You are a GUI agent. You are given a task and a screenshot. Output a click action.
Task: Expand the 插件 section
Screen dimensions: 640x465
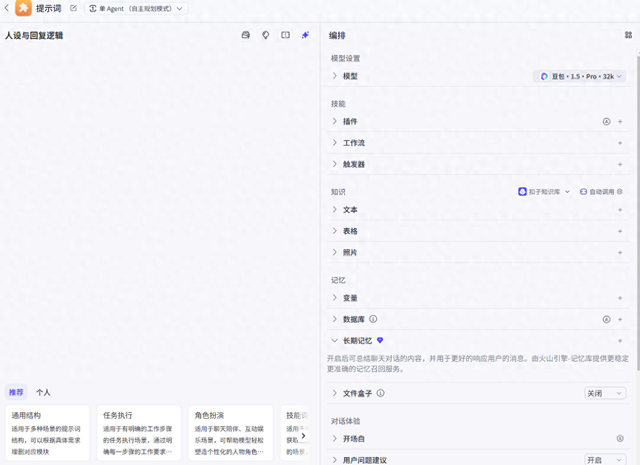coord(335,121)
